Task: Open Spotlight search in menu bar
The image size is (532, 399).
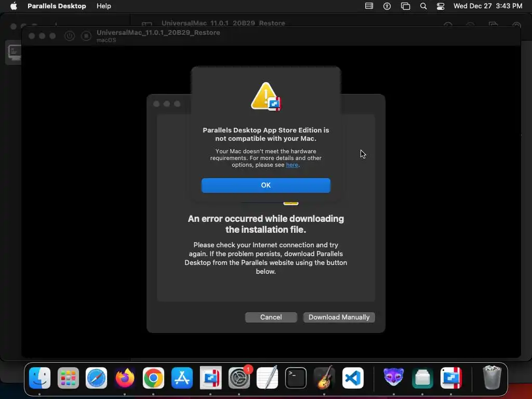Action: (x=423, y=6)
